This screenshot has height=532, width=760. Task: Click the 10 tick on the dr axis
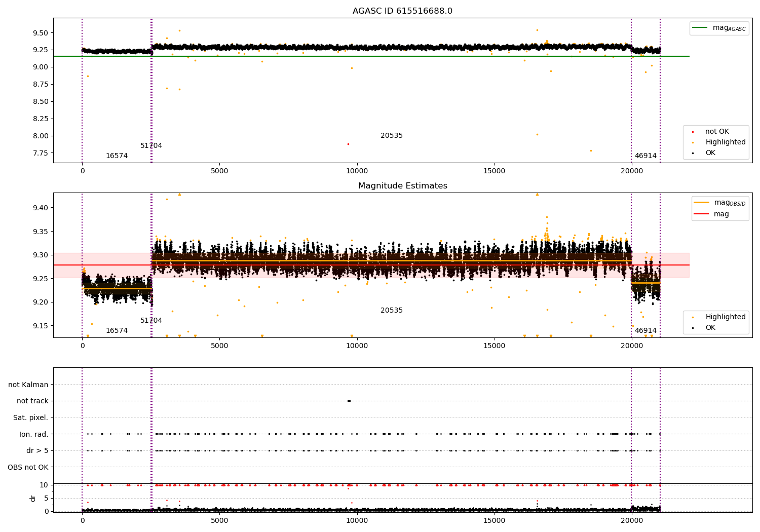click(44, 485)
